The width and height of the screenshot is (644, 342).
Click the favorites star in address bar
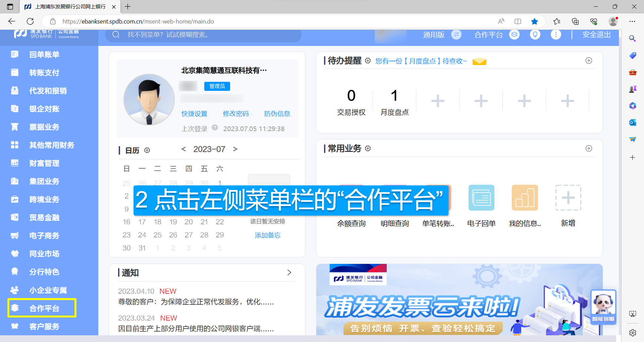coord(535,21)
